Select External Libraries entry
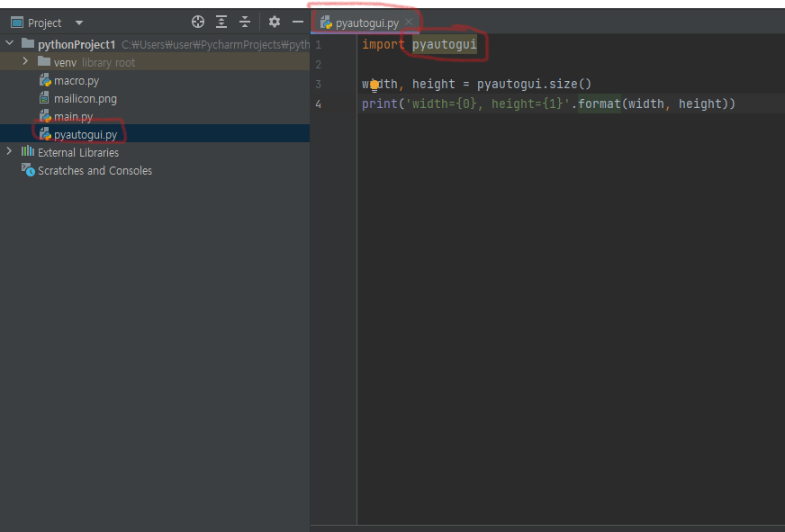The width and height of the screenshot is (785, 532). point(78,153)
